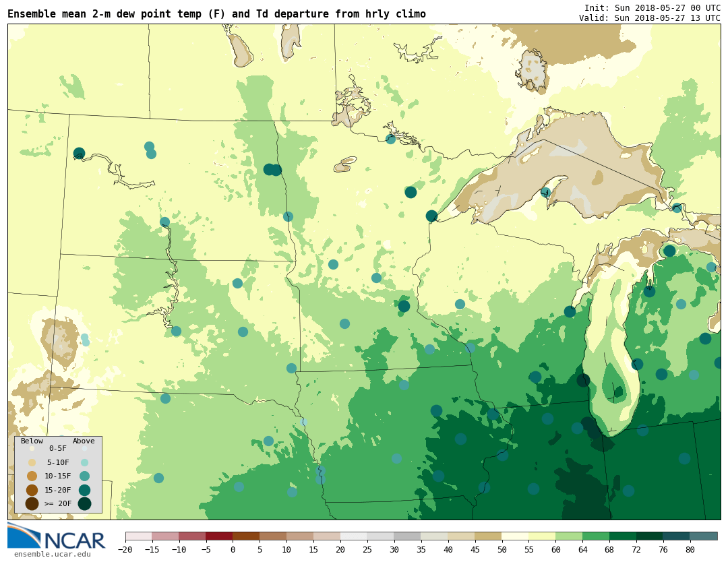Click the Above >= 20F darkest teal legend circle

click(84, 504)
